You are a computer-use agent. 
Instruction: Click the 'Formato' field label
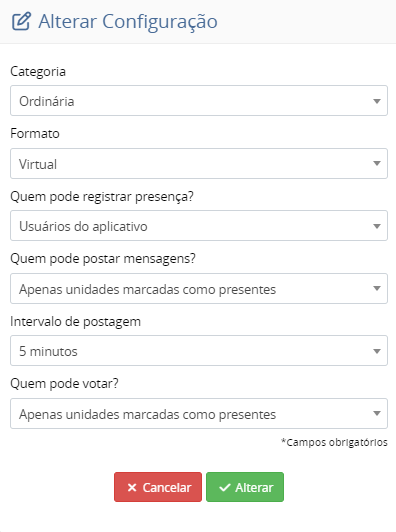click(x=35, y=134)
